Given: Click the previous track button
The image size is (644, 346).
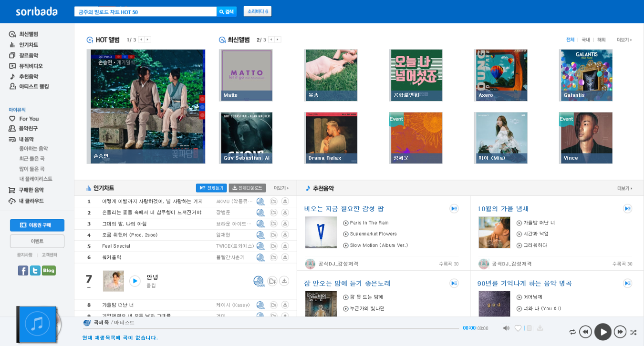Looking at the screenshot, I should (x=585, y=332).
